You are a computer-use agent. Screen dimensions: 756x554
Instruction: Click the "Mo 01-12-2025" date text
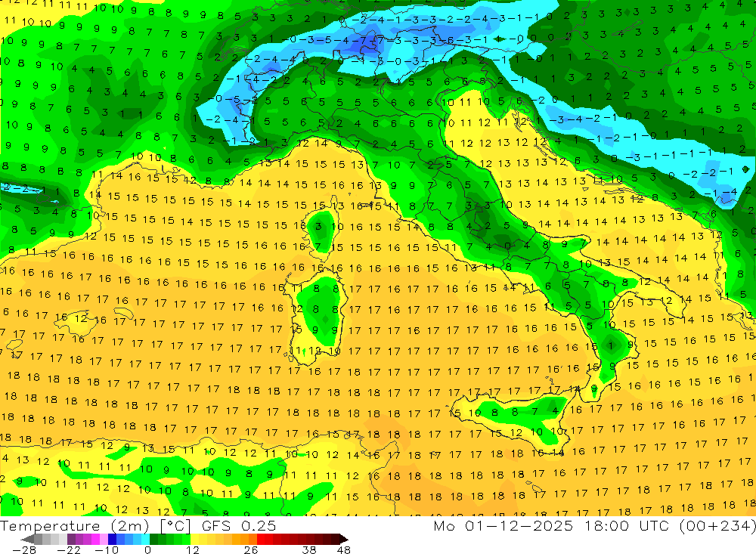tap(503, 525)
